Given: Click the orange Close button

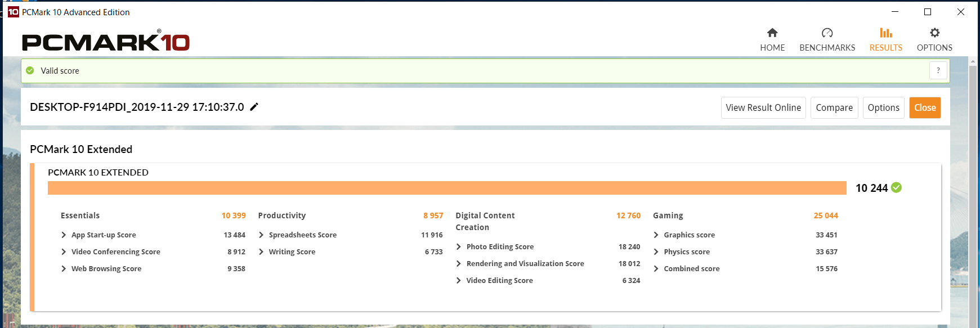Looking at the screenshot, I should point(925,107).
